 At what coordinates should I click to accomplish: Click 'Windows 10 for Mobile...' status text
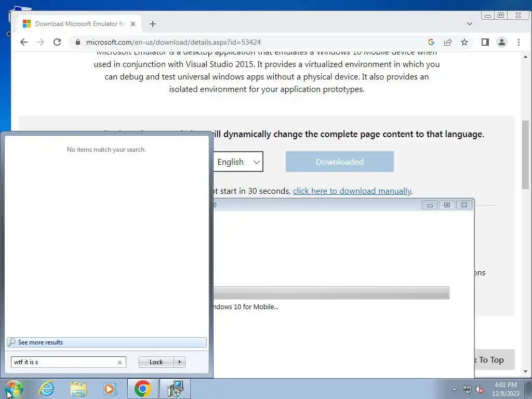(246, 307)
